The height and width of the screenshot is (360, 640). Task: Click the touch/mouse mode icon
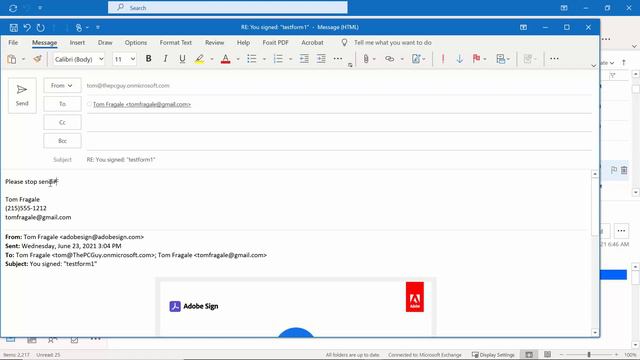pos(79,27)
